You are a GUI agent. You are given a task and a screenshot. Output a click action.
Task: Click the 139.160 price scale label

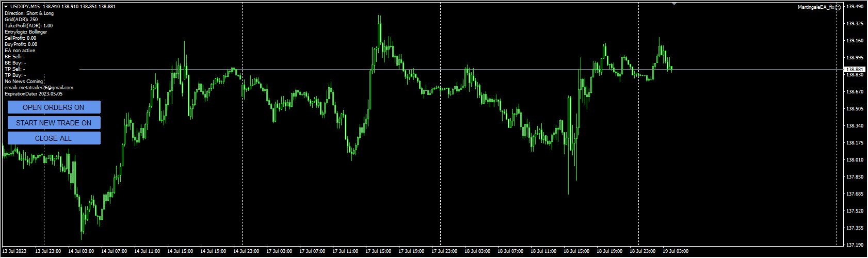click(x=855, y=41)
